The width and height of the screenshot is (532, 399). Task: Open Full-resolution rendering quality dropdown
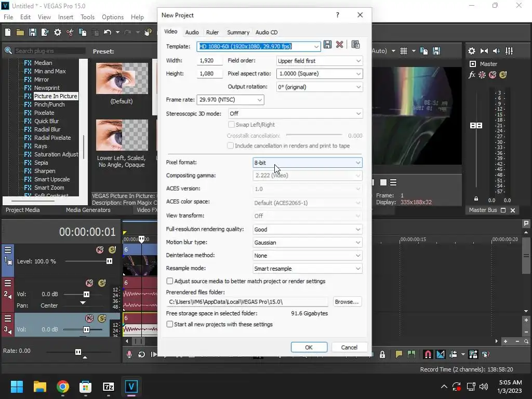pos(308,229)
